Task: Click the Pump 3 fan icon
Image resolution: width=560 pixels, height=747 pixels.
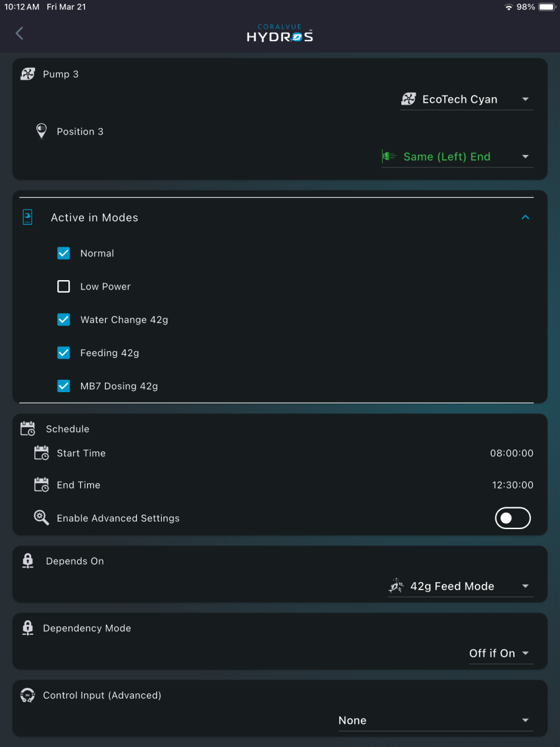Action: [28, 74]
